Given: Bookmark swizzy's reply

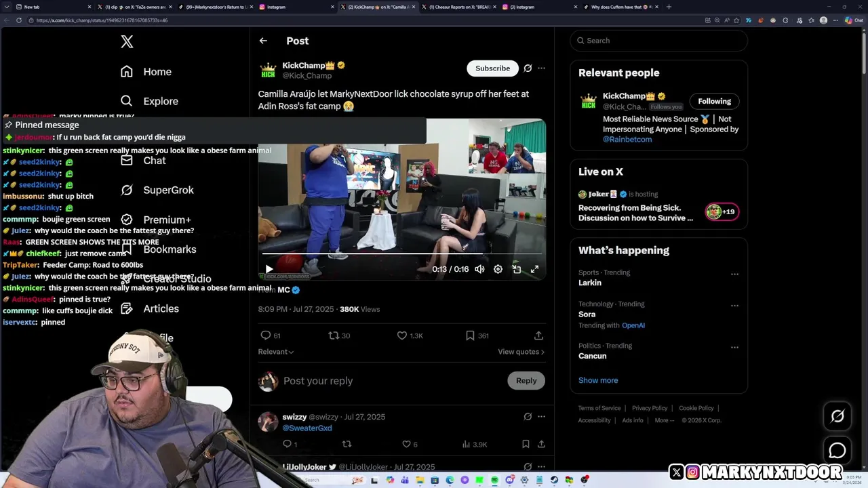Looking at the screenshot, I should tap(526, 445).
